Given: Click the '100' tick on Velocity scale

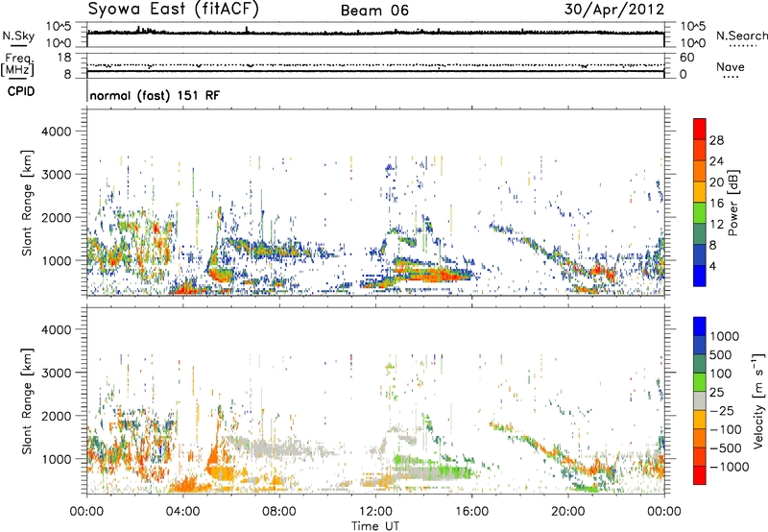Looking at the screenshot, I should click(721, 374).
